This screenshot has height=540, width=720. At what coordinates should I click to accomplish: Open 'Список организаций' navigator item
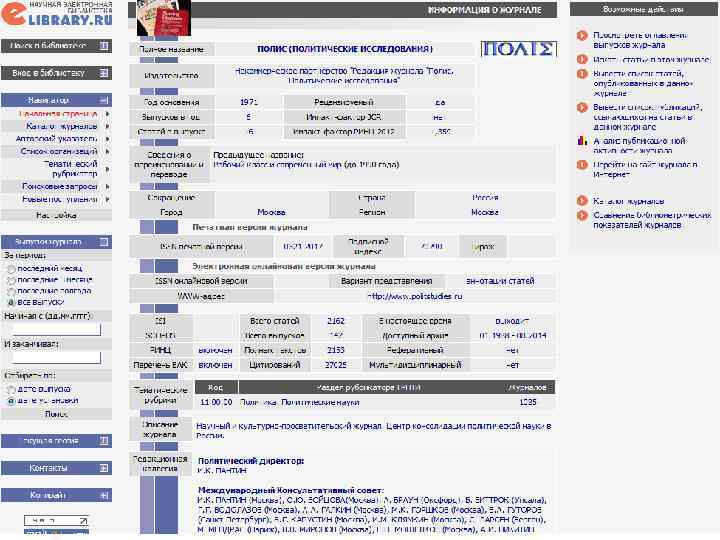pyautogui.click(x=59, y=151)
